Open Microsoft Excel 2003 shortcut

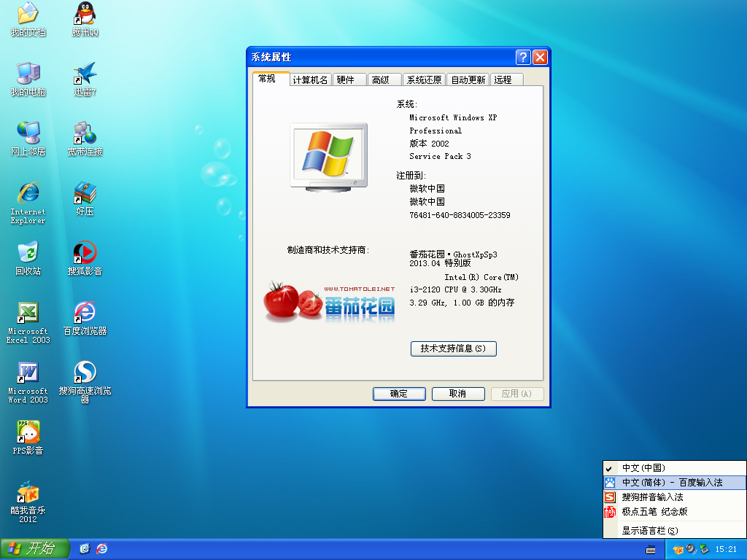28,322
